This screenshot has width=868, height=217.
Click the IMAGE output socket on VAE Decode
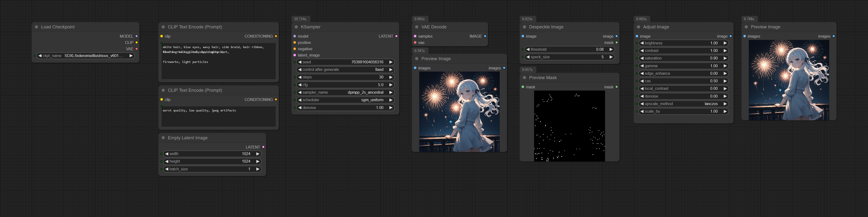[485, 36]
